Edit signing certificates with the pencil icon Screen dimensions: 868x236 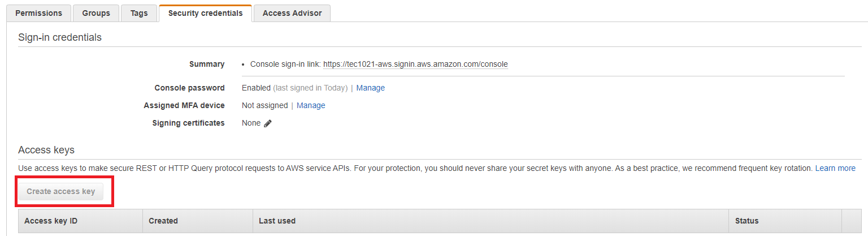[268, 123]
